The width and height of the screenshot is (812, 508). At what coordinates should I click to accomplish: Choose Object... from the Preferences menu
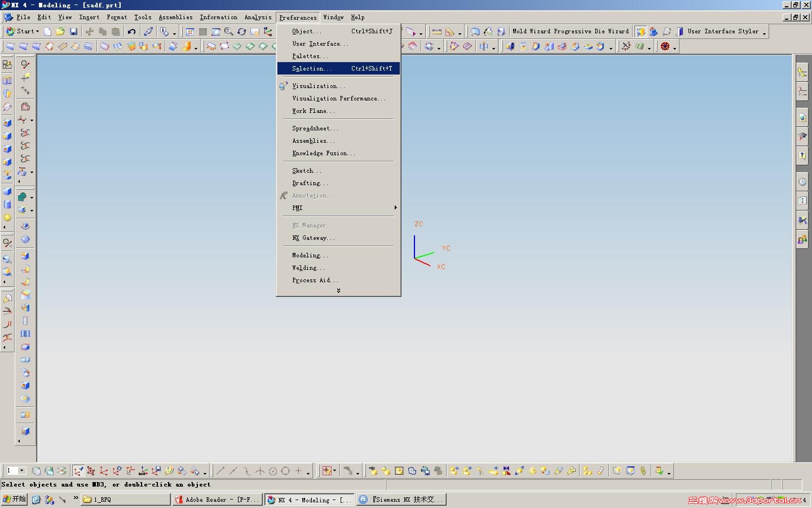click(338, 31)
